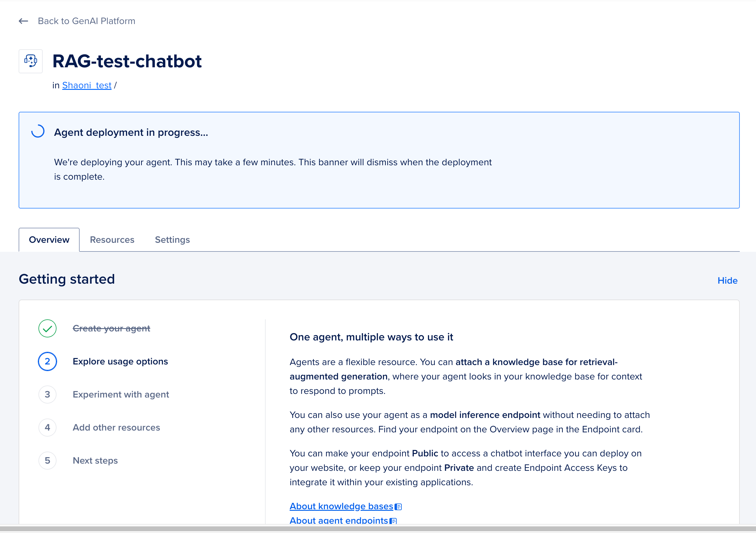756x533 pixels.
Task: Go back to GenAI Platform
Action: tap(87, 21)
